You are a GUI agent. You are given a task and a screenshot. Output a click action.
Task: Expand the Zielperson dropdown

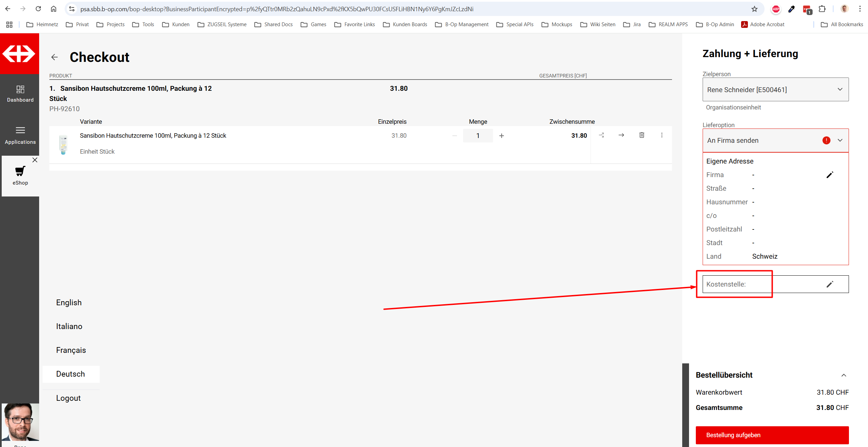point(840,89)
